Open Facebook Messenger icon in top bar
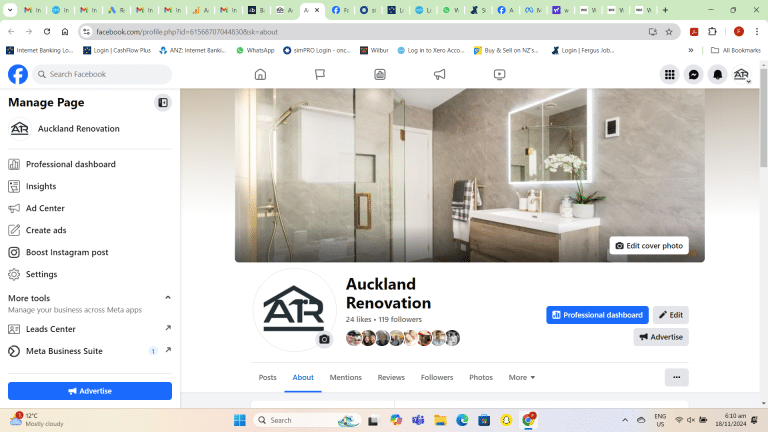 click(693, 75)
